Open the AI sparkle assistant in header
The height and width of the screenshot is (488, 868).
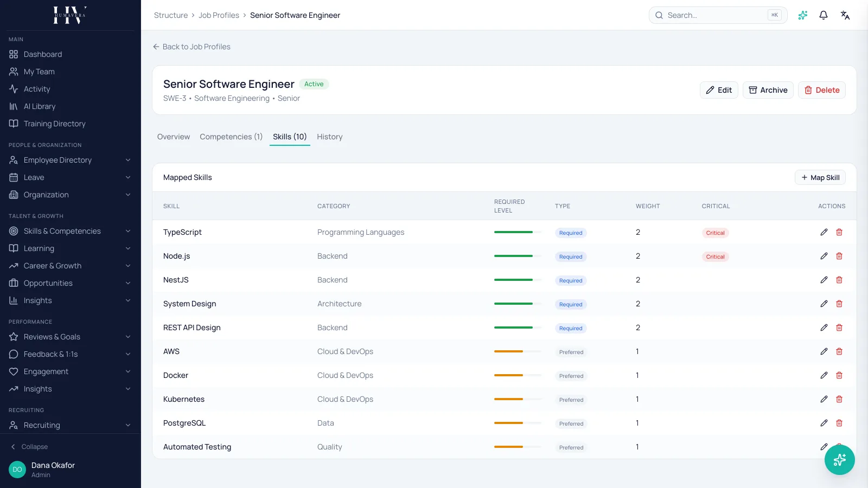(803, 15)
